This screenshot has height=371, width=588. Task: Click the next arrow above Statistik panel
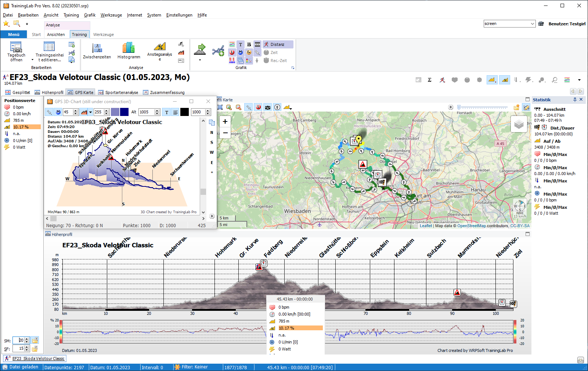coord(580,91)
